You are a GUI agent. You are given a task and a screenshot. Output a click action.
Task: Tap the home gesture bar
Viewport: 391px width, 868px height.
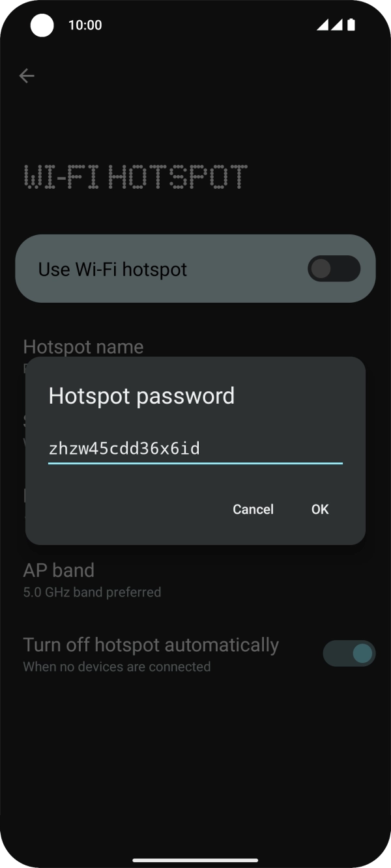coord(195,860)
